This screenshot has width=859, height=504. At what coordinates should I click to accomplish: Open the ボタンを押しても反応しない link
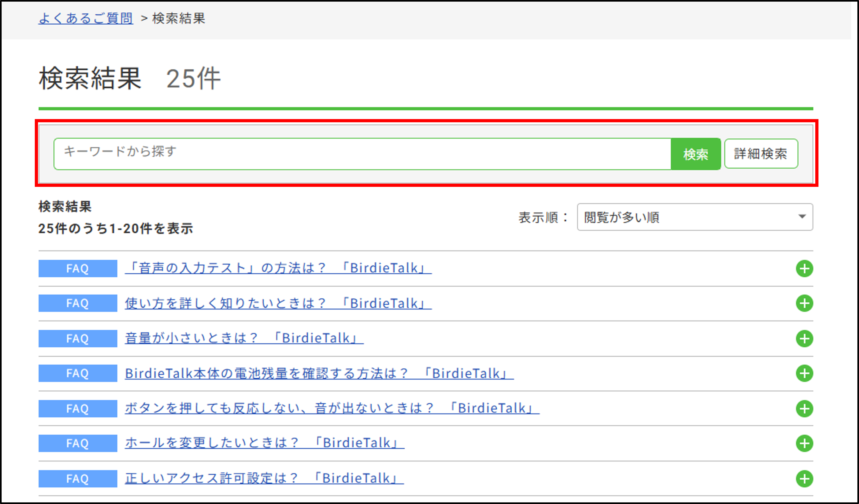click(332, 408)
